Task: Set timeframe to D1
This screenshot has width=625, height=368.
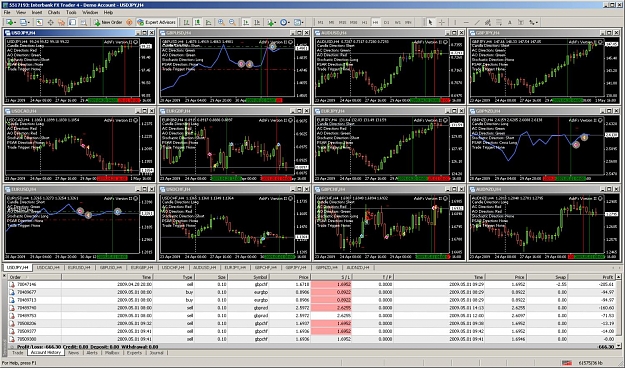Action: coord(386,22)
